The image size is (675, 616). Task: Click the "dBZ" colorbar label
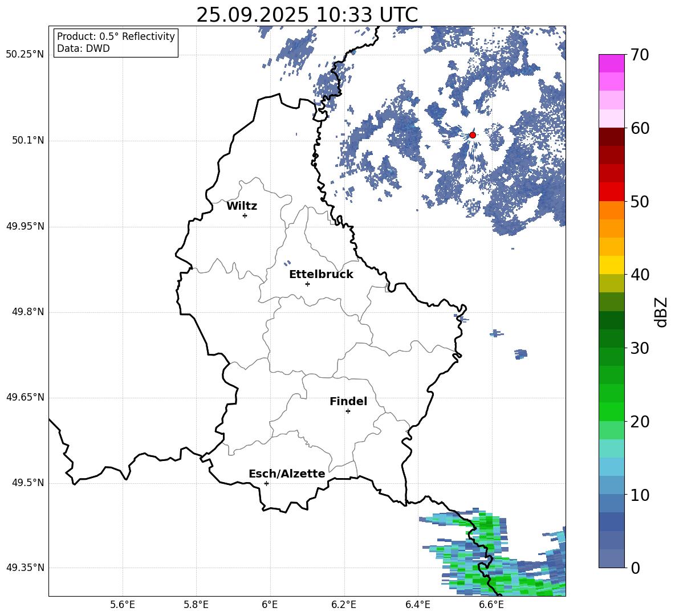[x=661, y=312]
